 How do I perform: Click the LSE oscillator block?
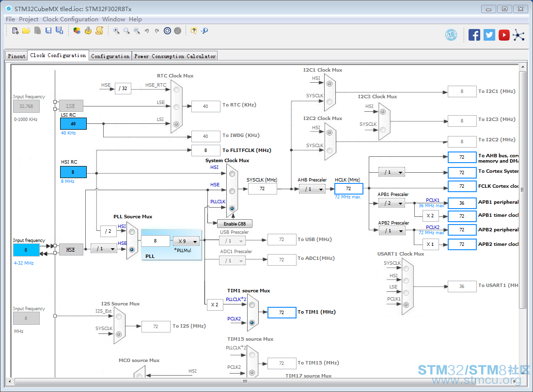tap(70, 106)
